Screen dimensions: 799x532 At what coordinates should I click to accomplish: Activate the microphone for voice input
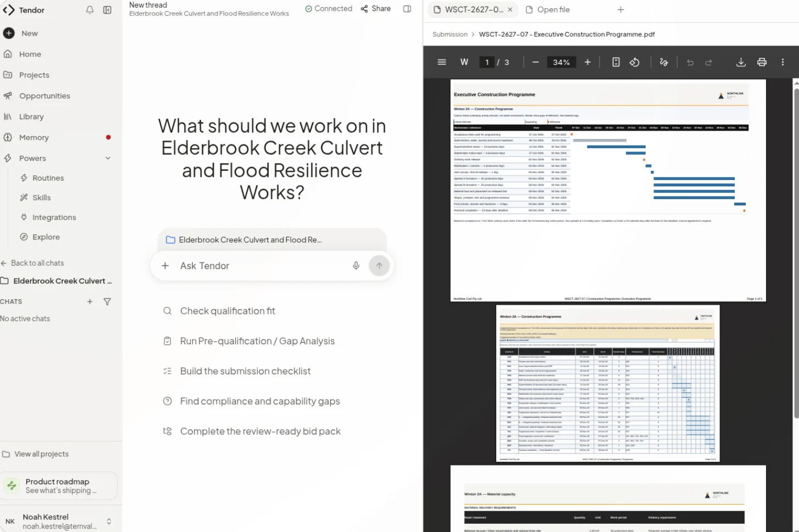click(356, 266)
